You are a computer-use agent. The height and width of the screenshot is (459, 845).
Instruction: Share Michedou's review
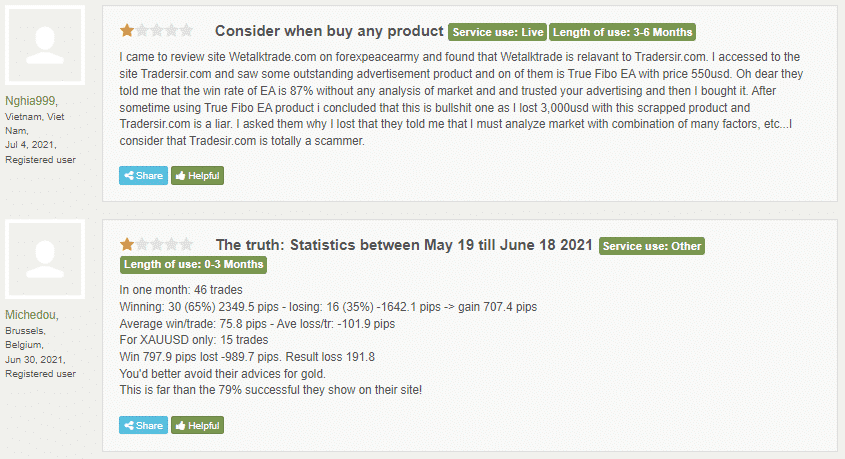[x=143, y=425]
